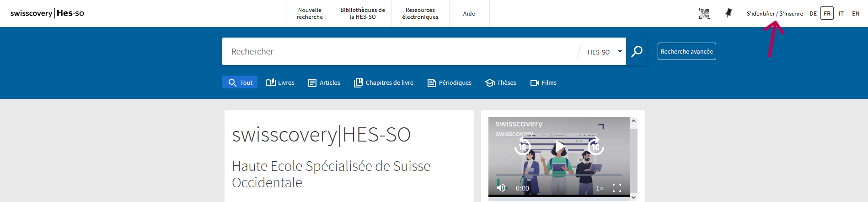This screenshot has height=202, width=868.
Task: Open the HES-SO search scope dropdown
Action: click(604, 52)
